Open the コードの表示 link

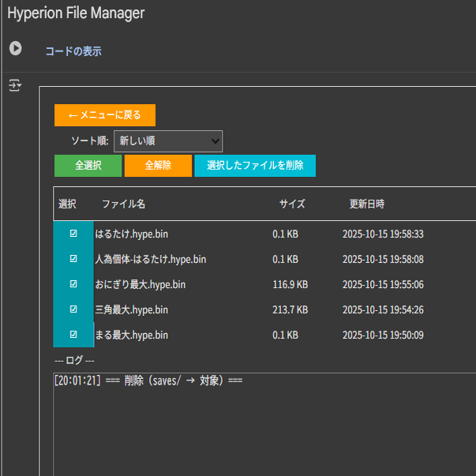tap(73, 51)
